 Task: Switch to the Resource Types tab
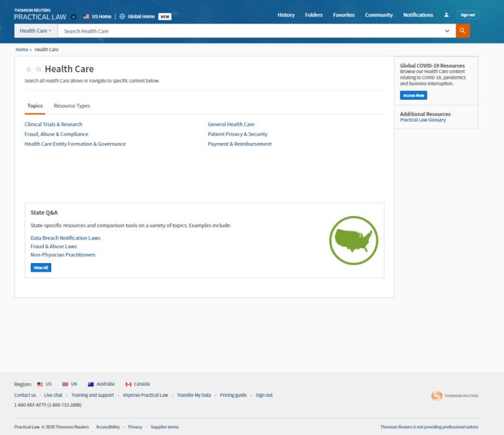[x=72, y=106]
